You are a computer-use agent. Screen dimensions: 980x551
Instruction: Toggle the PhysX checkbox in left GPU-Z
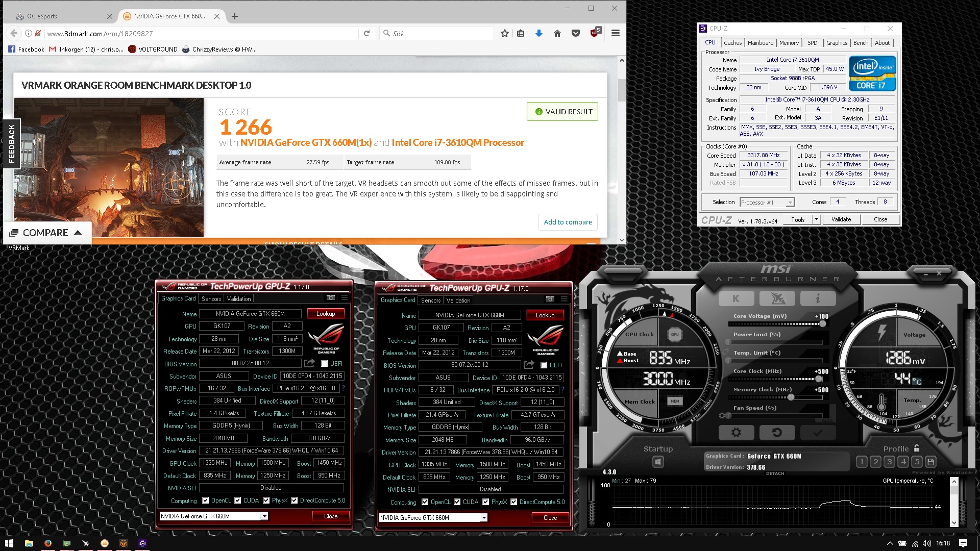pyautogui.click(x=266, y=500)
